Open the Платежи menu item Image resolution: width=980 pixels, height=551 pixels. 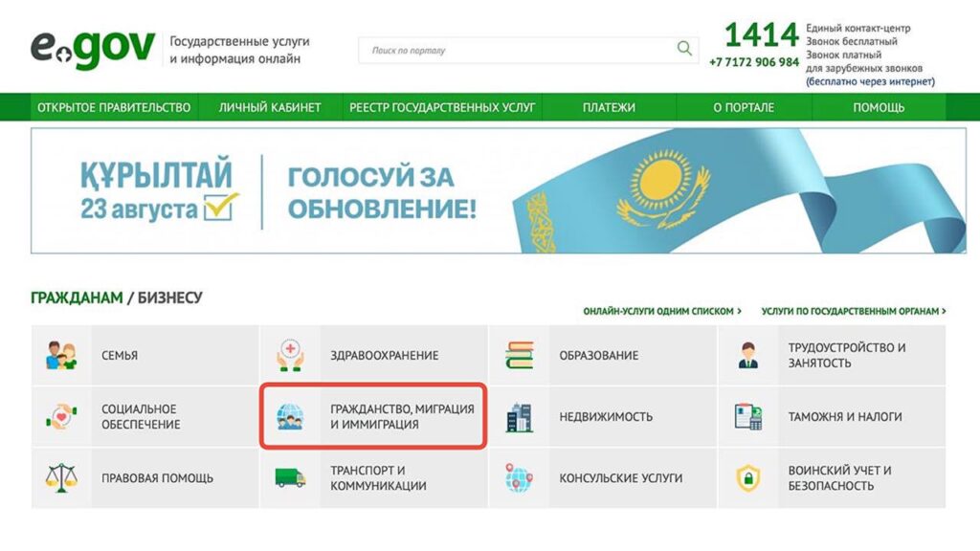pos(609,107)
